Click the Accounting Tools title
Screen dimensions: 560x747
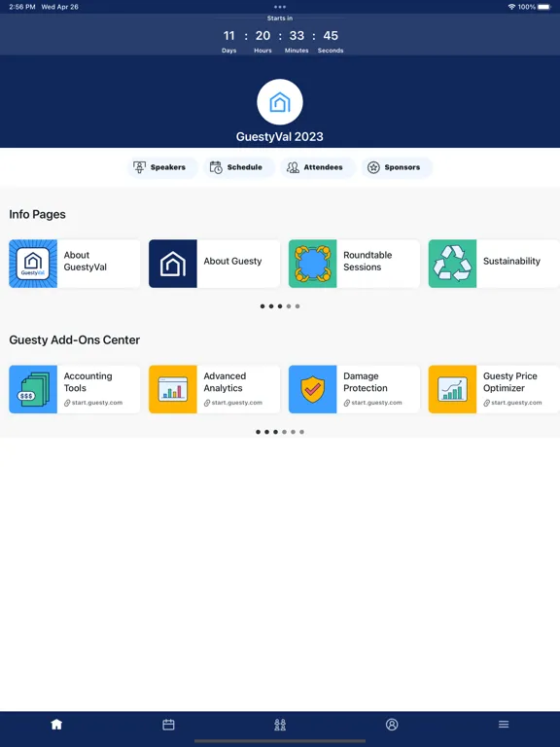click(88, 382)
